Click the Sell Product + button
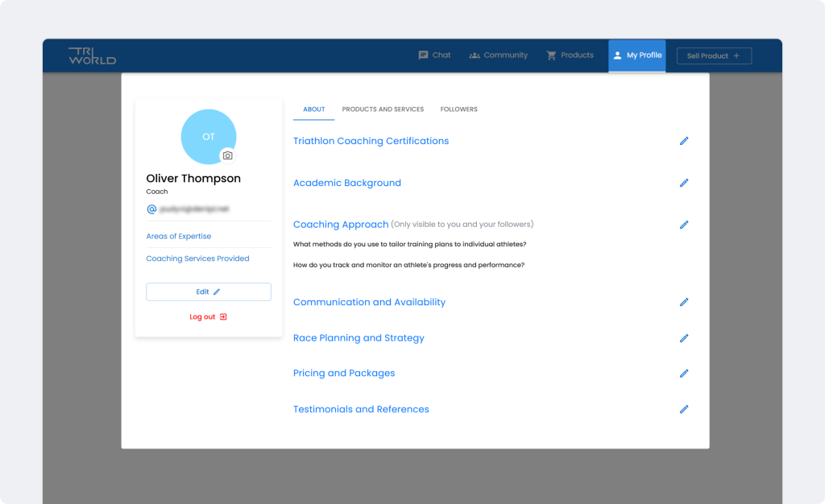This screenshot has height=504, width=825. (x=714, y=56)
